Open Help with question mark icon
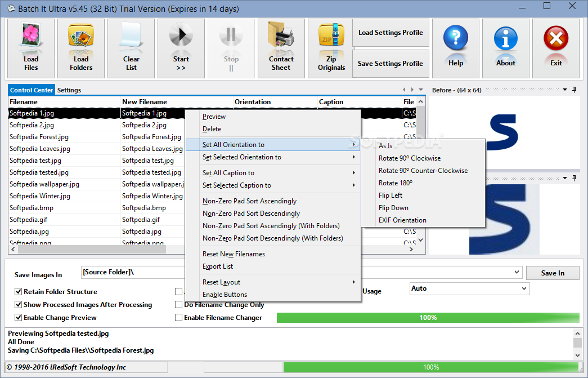This screenshot has height=378, width=588. click(456, 38)
